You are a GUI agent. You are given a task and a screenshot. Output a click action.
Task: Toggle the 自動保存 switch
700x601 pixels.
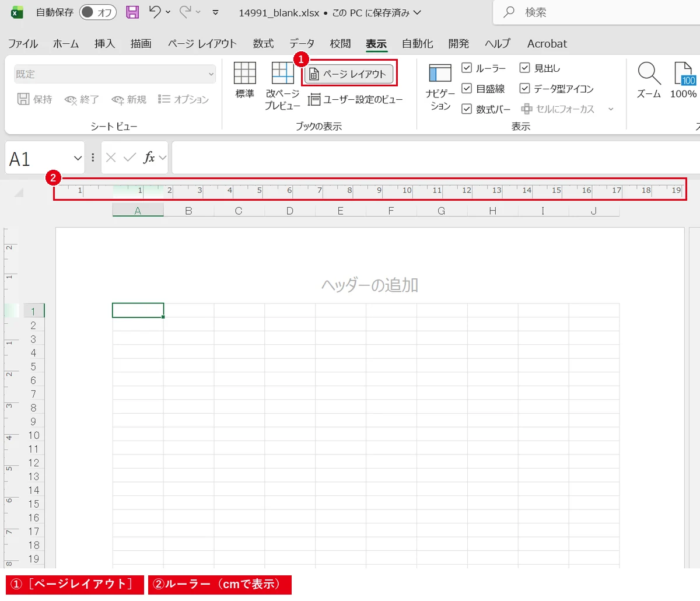click(x=97, y=12)
